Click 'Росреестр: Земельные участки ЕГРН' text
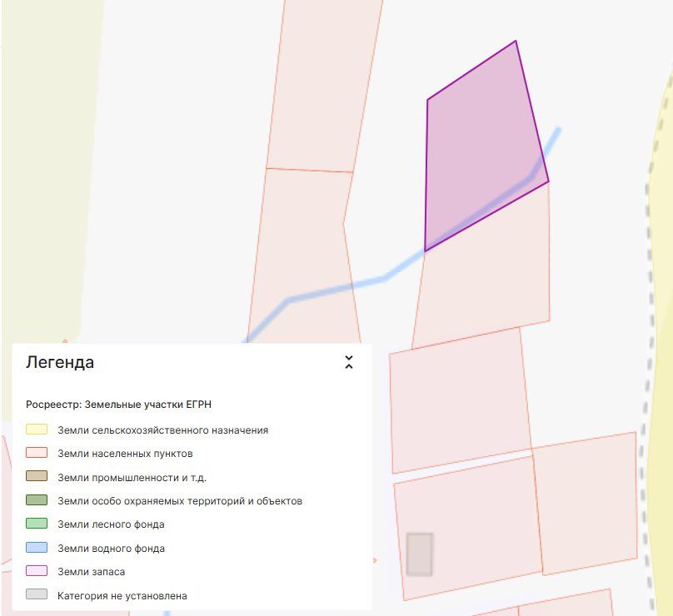This screenshot has width=673, height=616. click(118, 405)
